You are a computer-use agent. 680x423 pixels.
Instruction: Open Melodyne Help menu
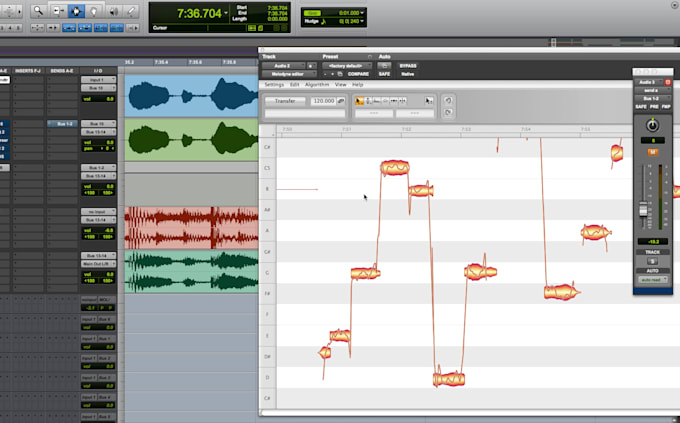click(x=357, y=85)
